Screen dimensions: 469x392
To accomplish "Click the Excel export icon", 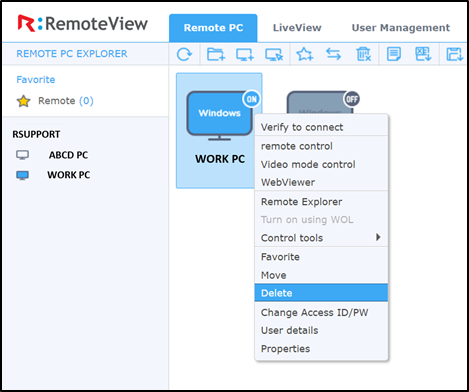I will coord(423,54).
